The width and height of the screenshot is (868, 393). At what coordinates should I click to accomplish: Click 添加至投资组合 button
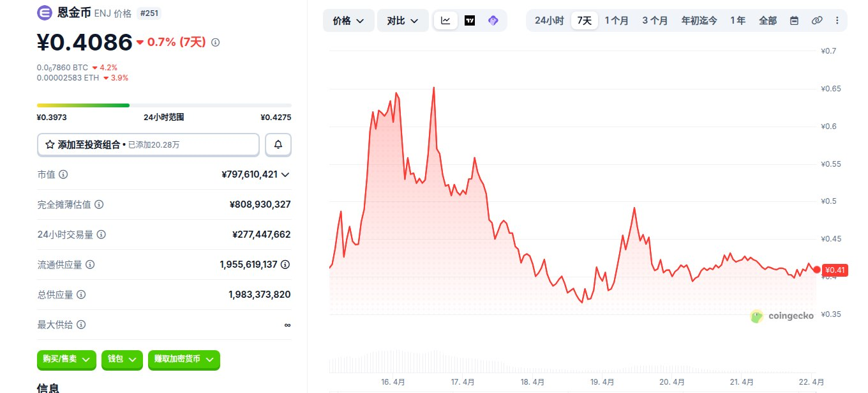(x=148, y=145)
